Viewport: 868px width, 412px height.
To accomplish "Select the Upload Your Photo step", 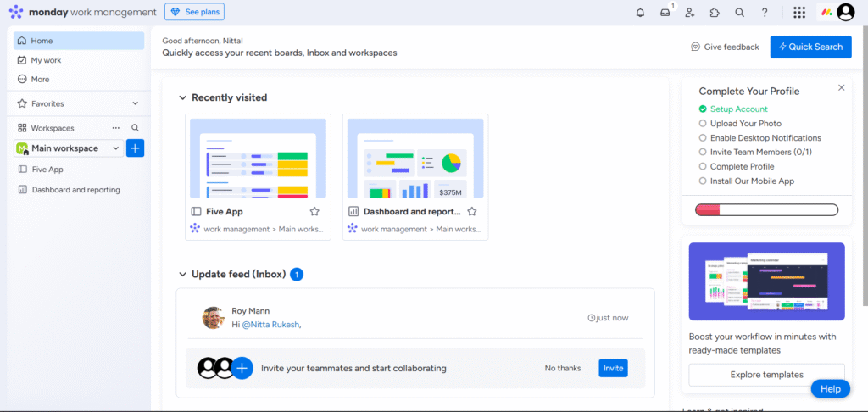I will tap(746, 124).
